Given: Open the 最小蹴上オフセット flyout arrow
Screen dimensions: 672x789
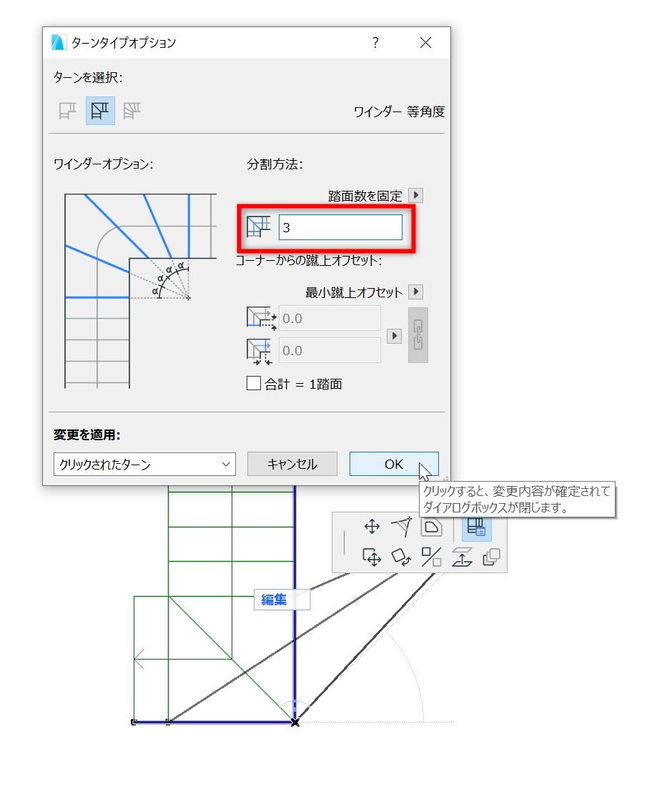Looking at the screenshot, I should pyautogui.click(x=416, y=292).
